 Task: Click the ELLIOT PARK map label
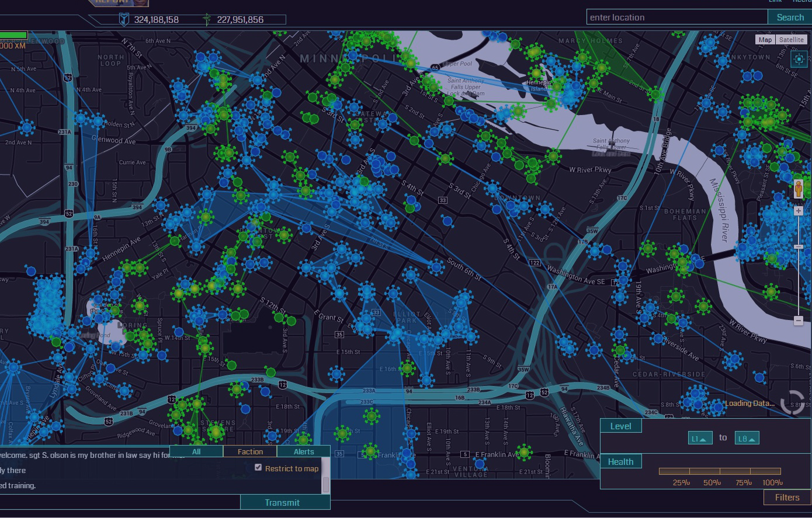407,317
